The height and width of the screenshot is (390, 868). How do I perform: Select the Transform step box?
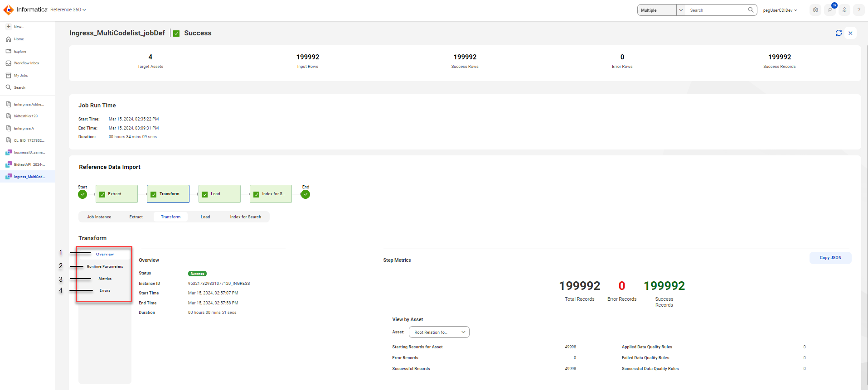168,194
